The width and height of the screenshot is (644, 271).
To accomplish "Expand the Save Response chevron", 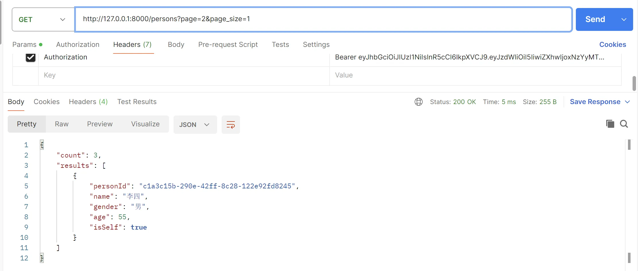I will [x=627, y=102].
